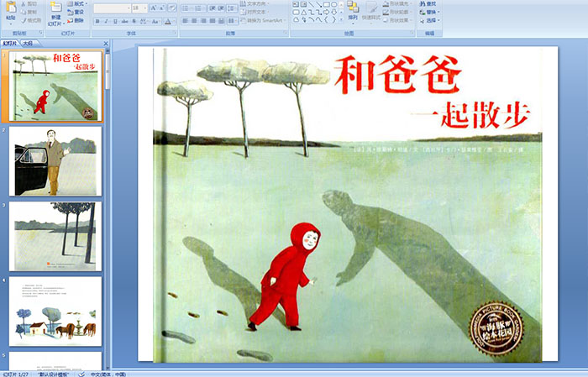The height and width of the screenshot is (377, 588).
Task: Toggle Strikethrough (abc) formatting
Action: (x=124, y=21)
